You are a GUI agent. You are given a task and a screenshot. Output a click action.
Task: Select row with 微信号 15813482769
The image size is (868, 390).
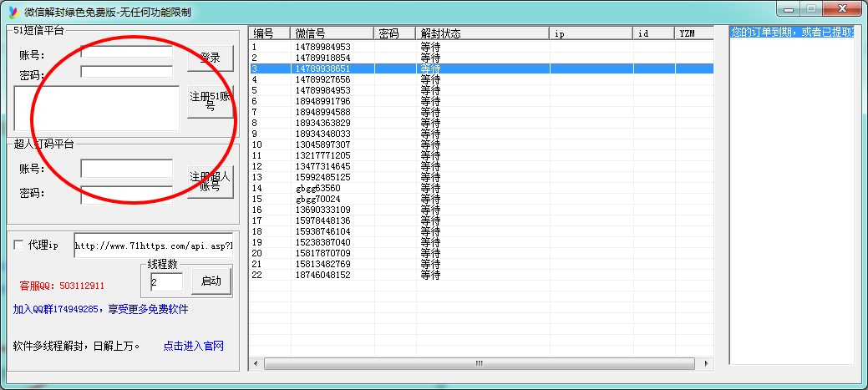pyautogui.click(x=481, y=264)
